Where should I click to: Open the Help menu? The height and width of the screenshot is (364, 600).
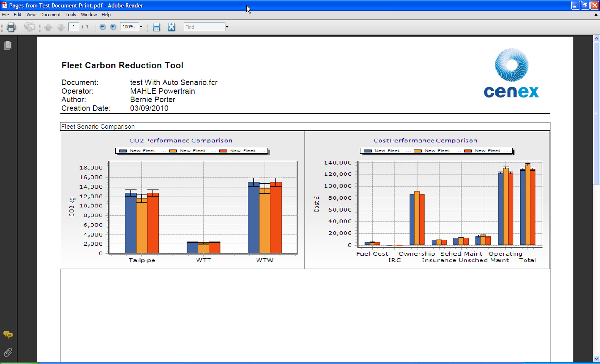click(x=106, y=15)
